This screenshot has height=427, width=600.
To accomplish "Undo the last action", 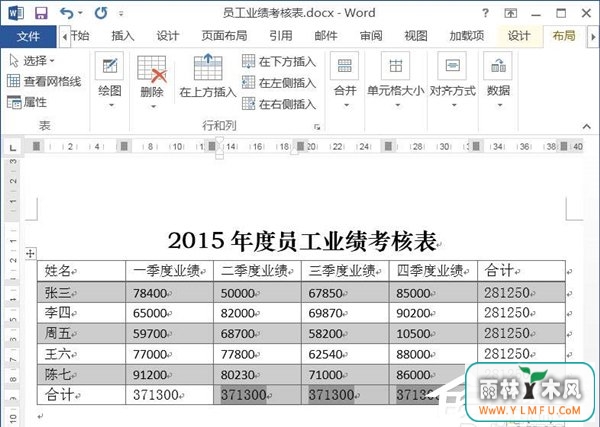I will point(66,14).
